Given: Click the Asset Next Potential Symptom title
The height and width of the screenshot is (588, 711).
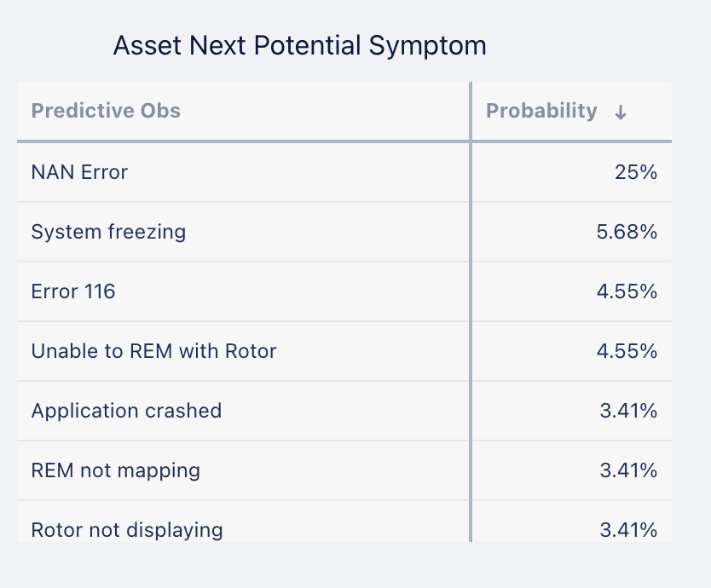Looking at the screenshot, I should (300, 46).
